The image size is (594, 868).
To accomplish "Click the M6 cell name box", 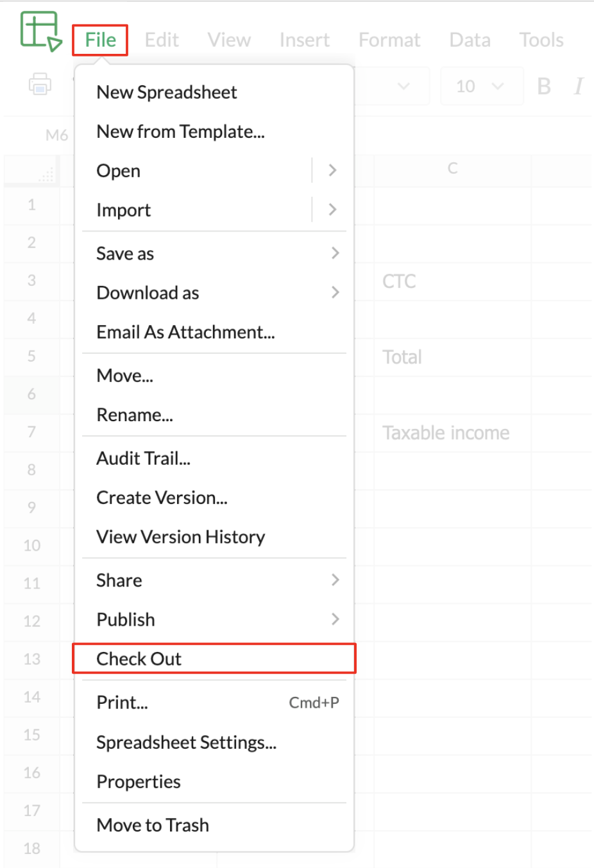I will (x=56, y=135).
